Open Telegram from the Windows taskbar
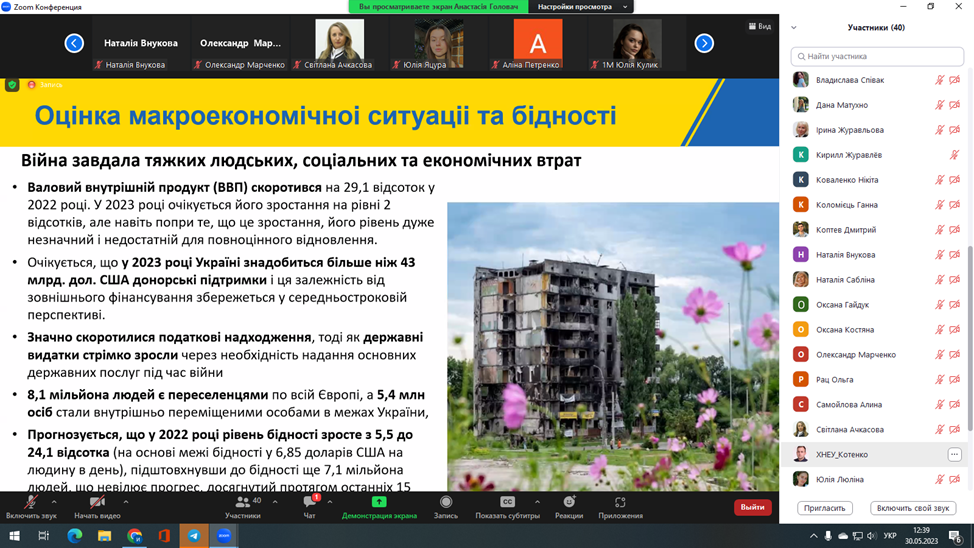 194,536
